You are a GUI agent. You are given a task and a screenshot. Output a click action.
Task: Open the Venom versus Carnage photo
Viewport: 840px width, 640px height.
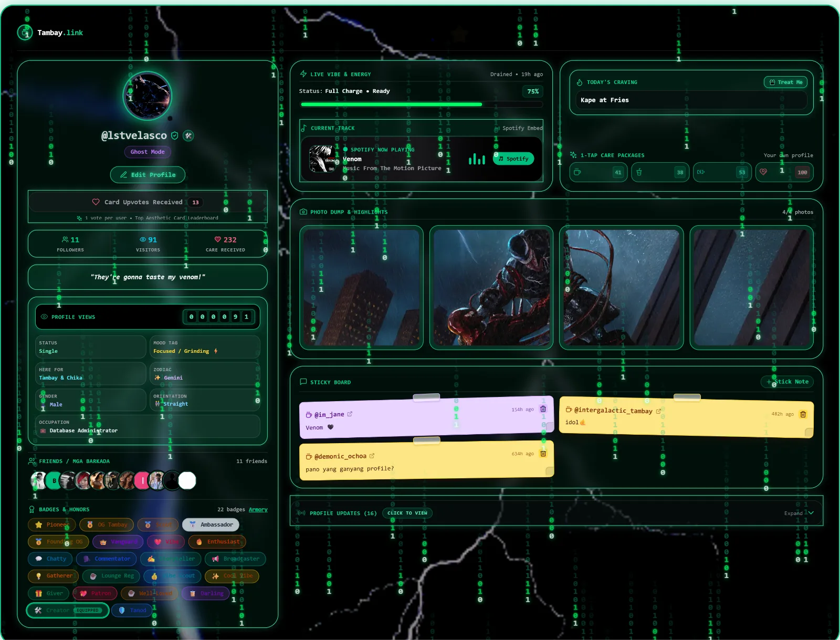coord(491,288)
